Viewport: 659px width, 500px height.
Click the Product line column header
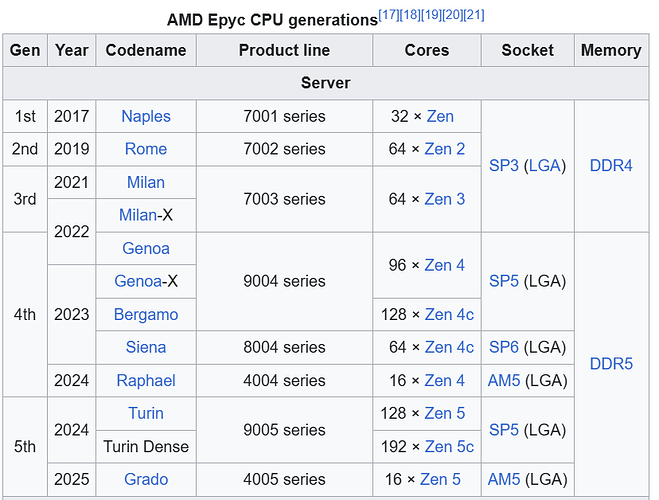click(285, 50)
